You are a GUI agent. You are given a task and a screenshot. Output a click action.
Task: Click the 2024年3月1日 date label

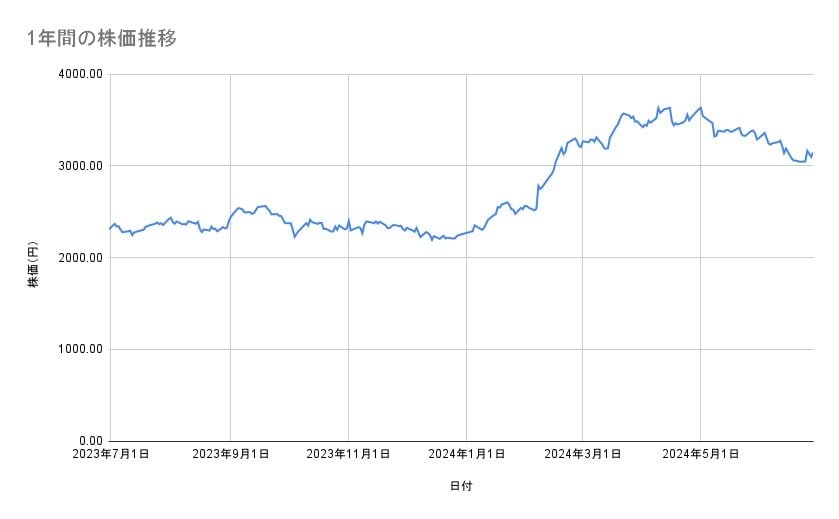pos(583,454)
